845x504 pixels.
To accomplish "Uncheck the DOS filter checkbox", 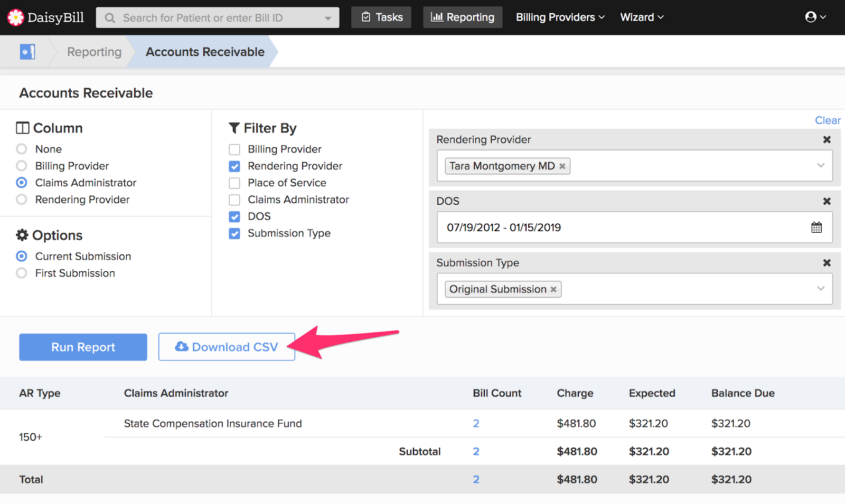I will click(x=234, y=217).
